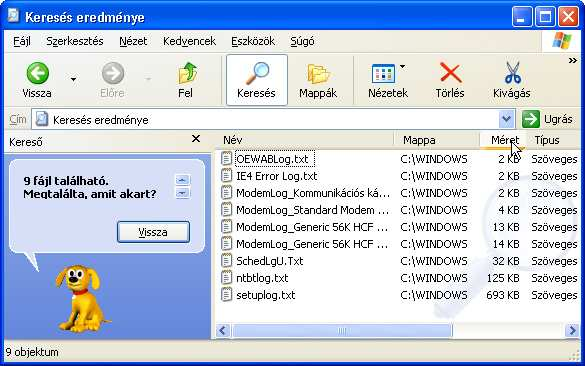The image size is (585, 366).
Task: Expand the address bar dropdown
Action: click(x=506, y=120)
